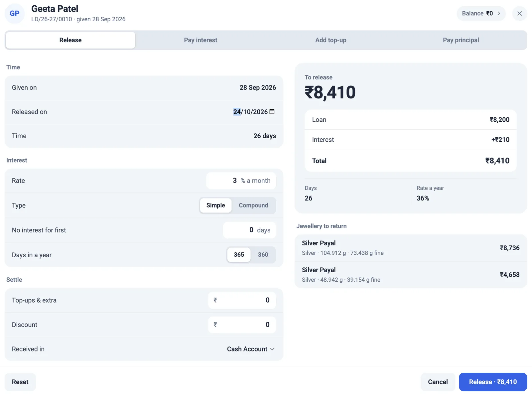Click the Days value 26 in summary
The image size is (532, 394).
coord(309,198)
